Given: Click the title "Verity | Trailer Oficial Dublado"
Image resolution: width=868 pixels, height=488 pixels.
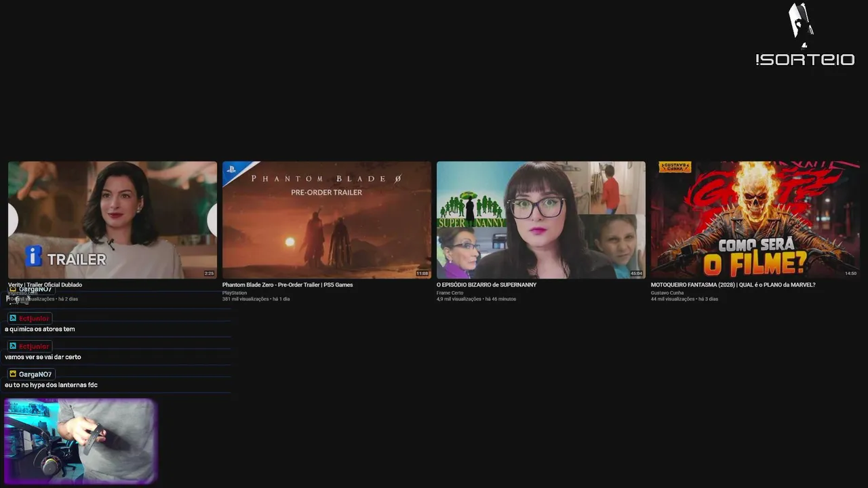Looking at the screenshot, I should 45,285.
